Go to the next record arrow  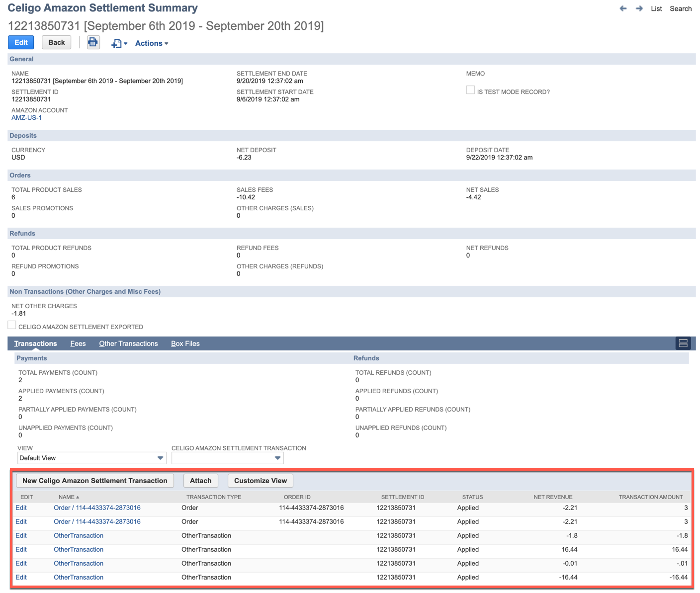(639, 8)
